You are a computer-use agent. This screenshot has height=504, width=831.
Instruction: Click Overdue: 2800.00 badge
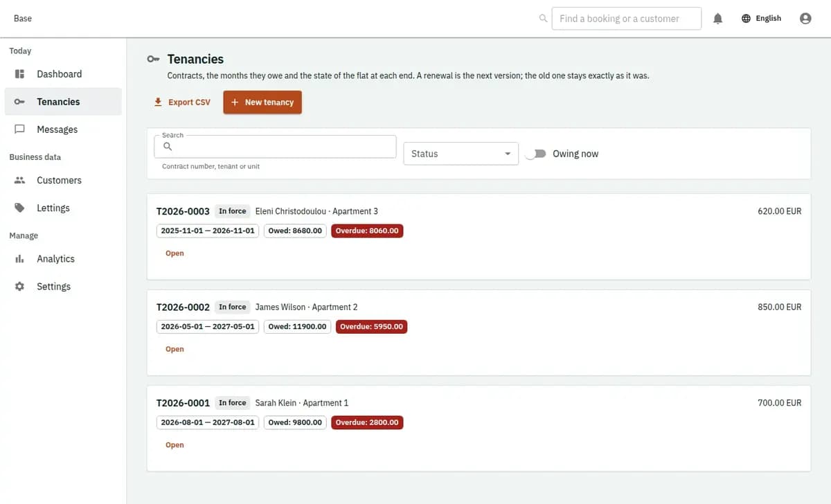click(367, 422)
